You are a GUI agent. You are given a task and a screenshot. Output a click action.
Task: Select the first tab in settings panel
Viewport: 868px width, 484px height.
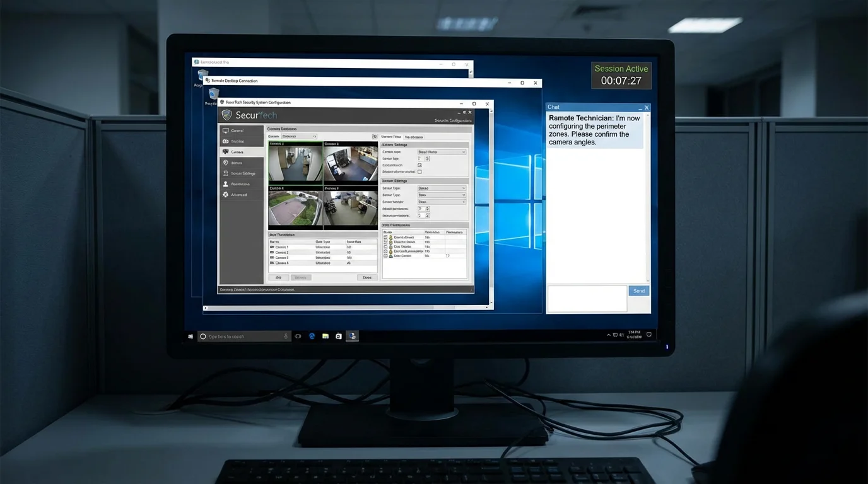click(x=391, y=137)
